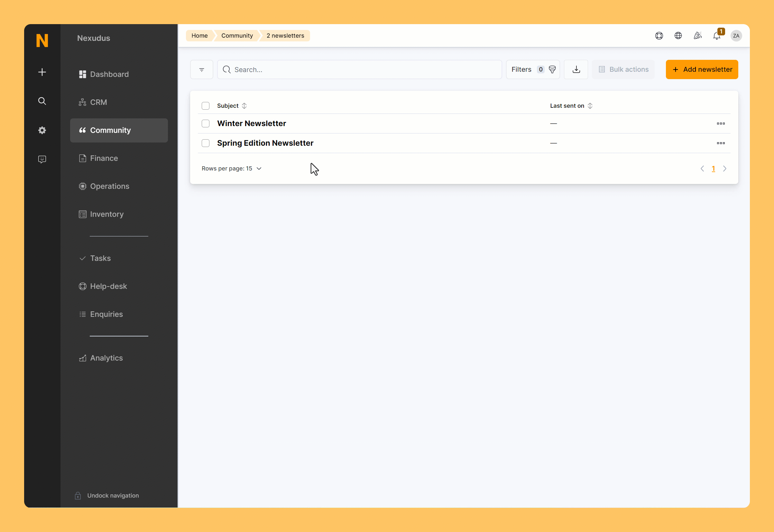
Task: Click the Home breadcrumb
Action: pyautogui.click(x=199, y=36)
